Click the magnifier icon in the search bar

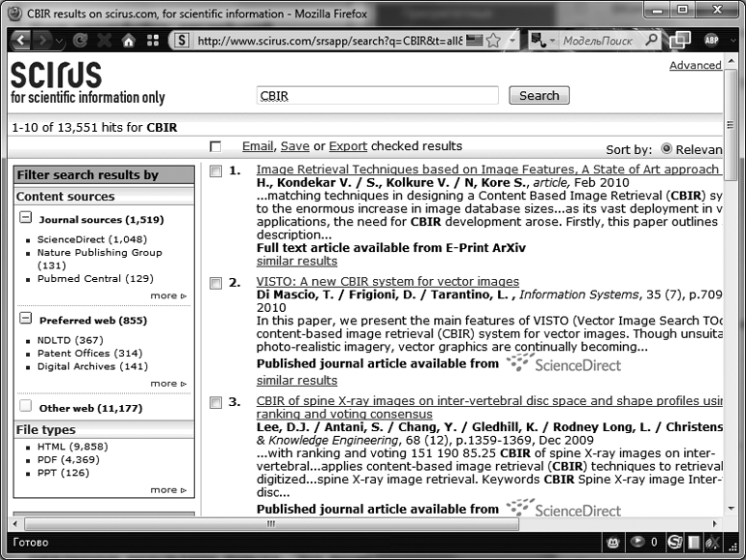[651, 41]
